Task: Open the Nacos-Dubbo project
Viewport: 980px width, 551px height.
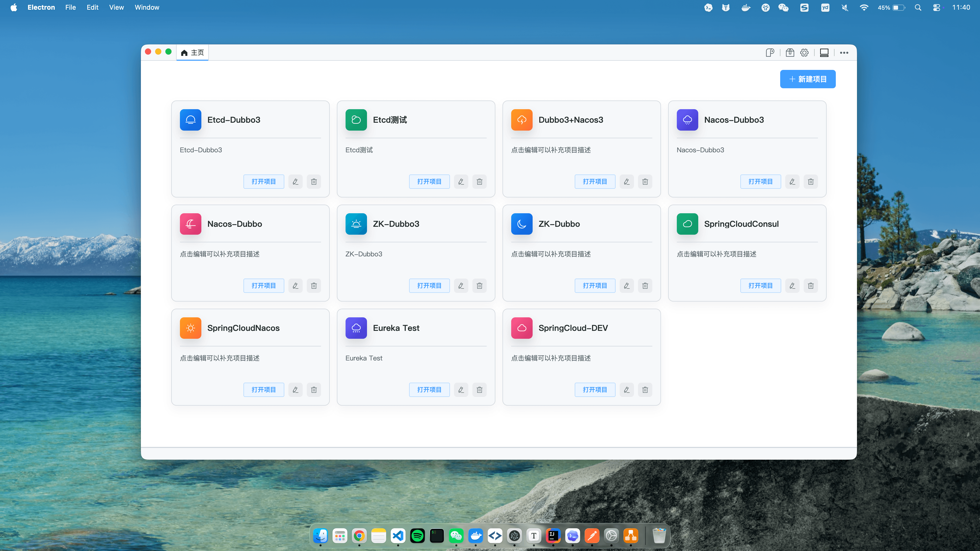Action: coord(264,286)
